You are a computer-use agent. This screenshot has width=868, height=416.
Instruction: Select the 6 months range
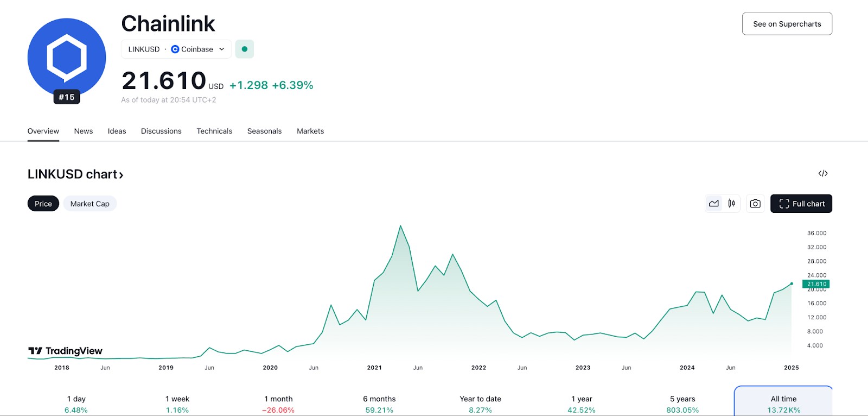point(379,404)
